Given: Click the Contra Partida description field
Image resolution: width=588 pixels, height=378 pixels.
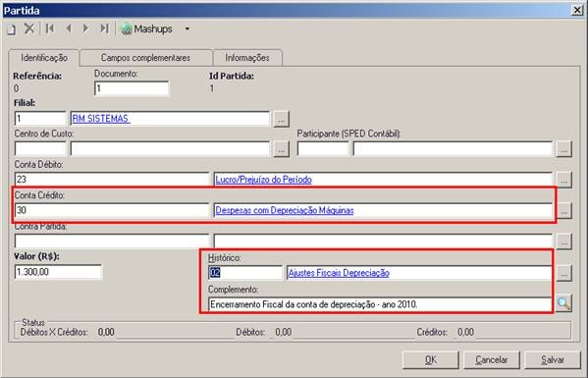Looking at the screenshot, I should click(383, 242).
